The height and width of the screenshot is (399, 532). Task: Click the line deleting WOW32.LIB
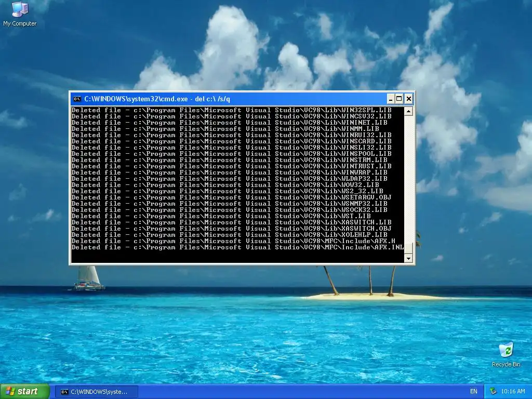225,185
